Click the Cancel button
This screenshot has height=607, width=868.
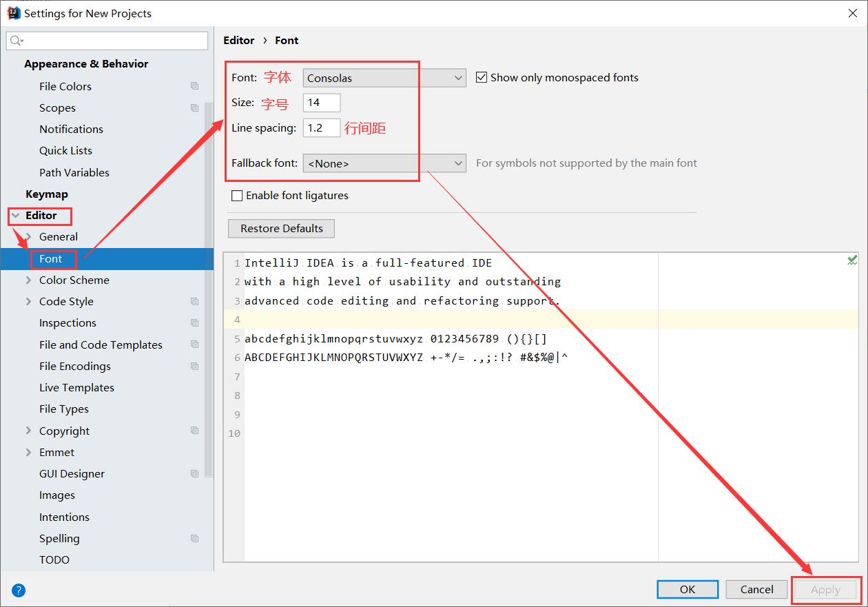756,589
